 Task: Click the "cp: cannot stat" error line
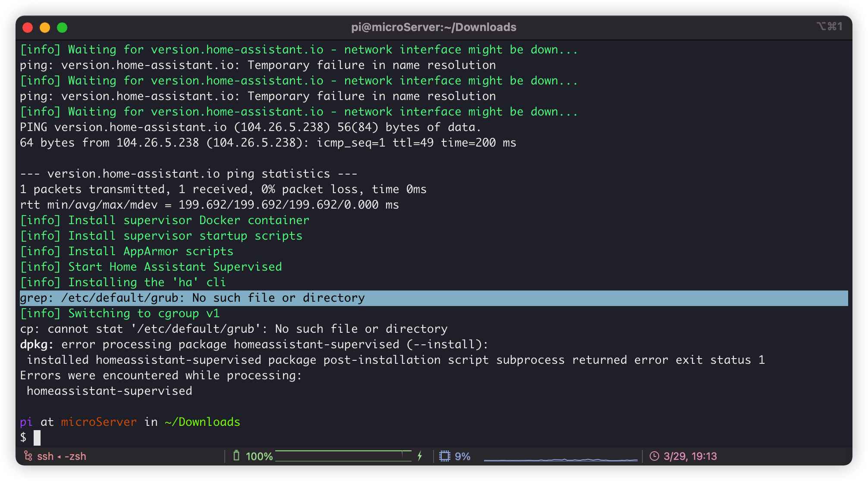(234, 329)
